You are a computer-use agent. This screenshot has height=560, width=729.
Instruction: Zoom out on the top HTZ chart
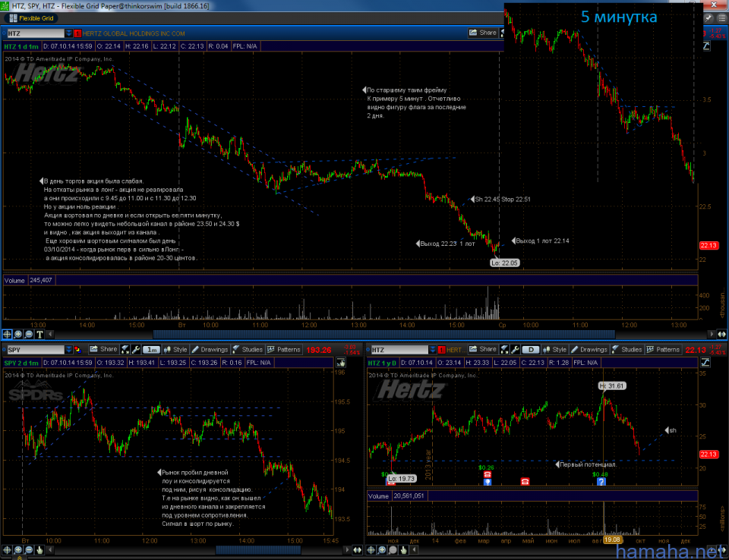(29, 334)
